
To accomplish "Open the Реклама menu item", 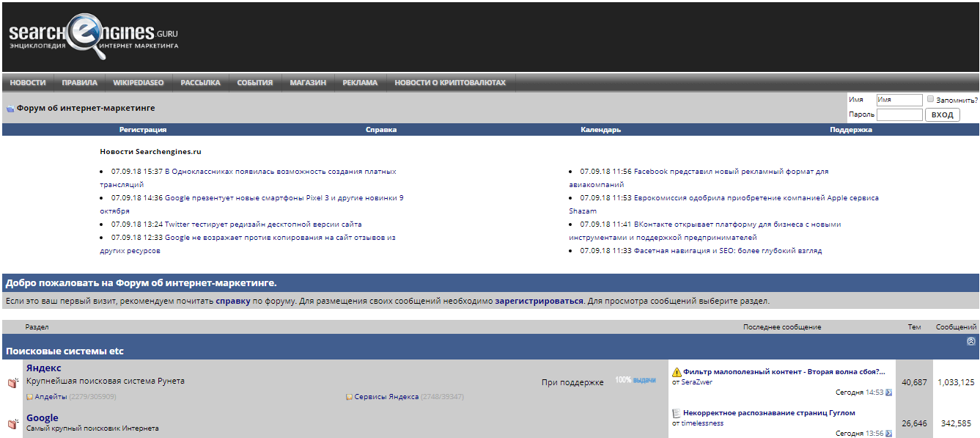I will coord(360,83).
